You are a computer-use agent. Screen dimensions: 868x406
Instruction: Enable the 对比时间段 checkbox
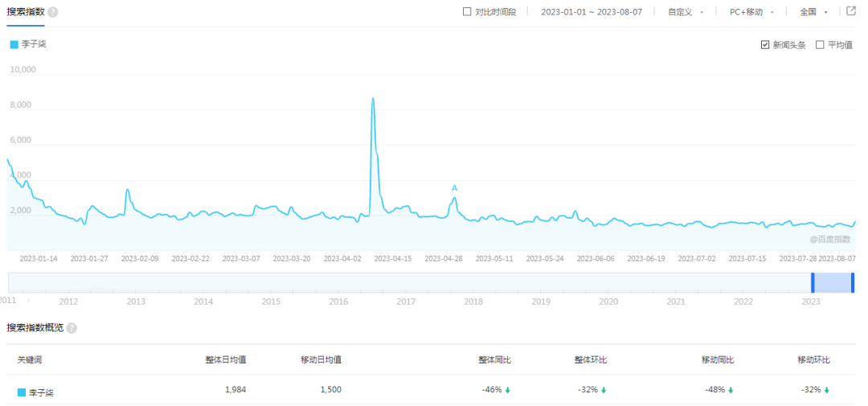(467, 12)
